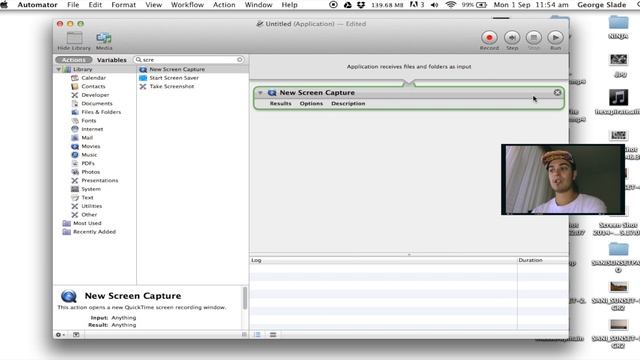This screenshot has height=360, width=640.
Task: Click the volume icon in menu bar
Action: [435, 5]
